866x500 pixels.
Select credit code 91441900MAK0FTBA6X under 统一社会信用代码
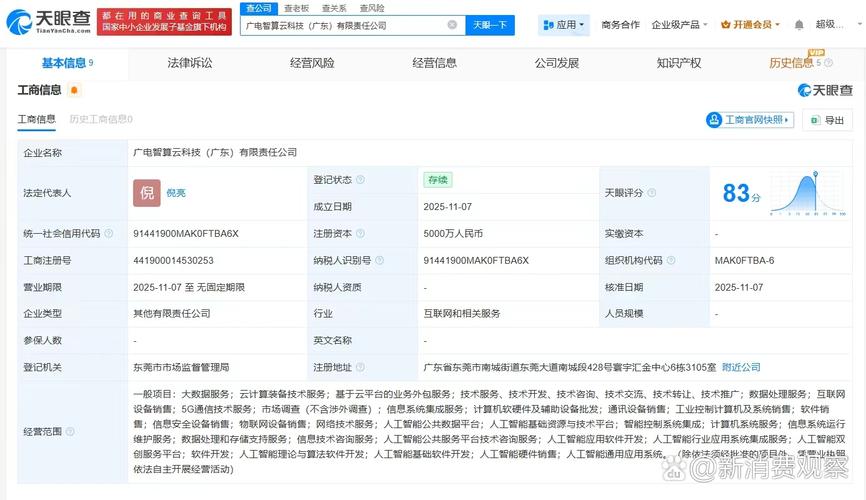[186, 234]
